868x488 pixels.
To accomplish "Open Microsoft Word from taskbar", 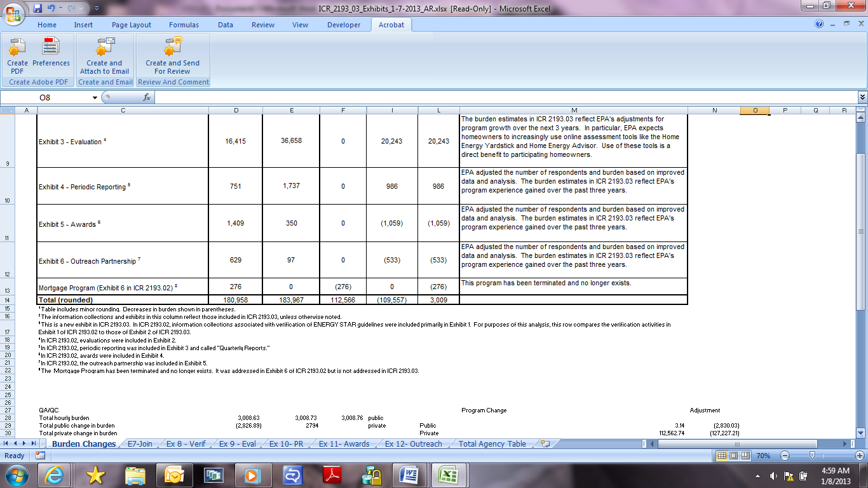I will tap(411, 475).
